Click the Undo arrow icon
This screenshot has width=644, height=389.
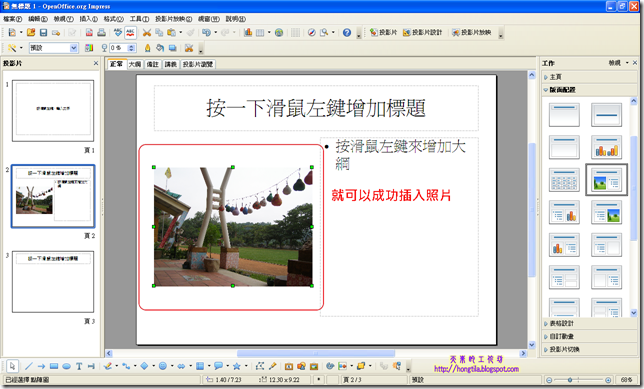click(x=206, y=32)
